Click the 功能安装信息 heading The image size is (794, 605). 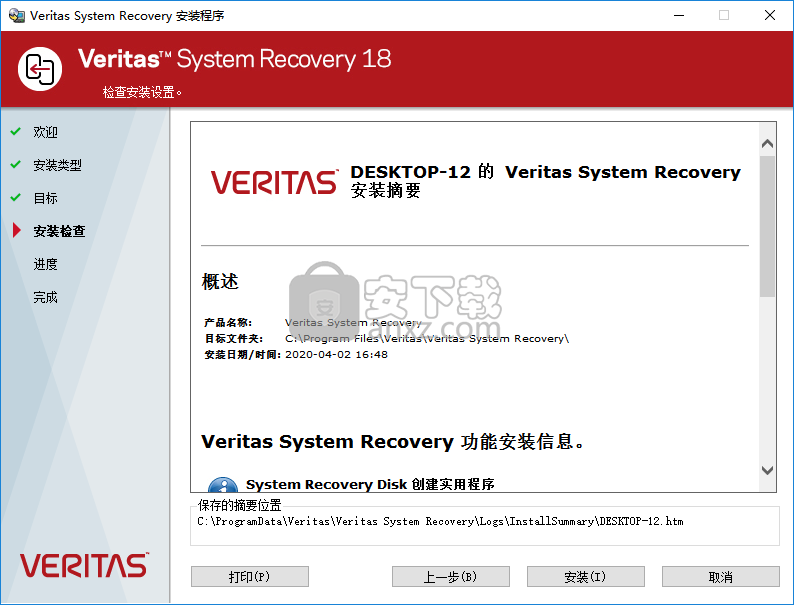coord(393,441)
